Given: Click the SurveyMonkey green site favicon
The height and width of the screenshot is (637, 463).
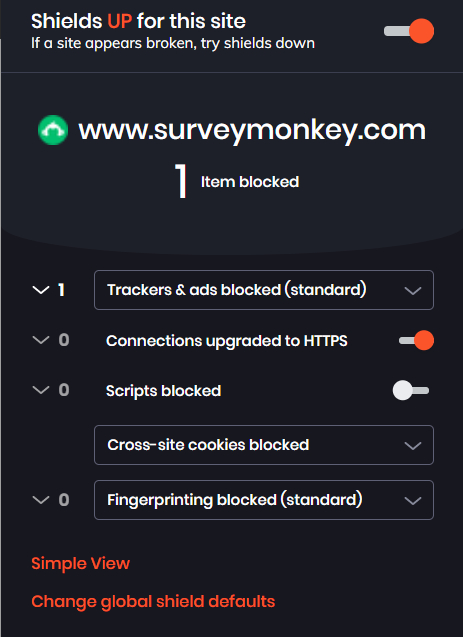Looking at the screenshot, I should 53,130.
